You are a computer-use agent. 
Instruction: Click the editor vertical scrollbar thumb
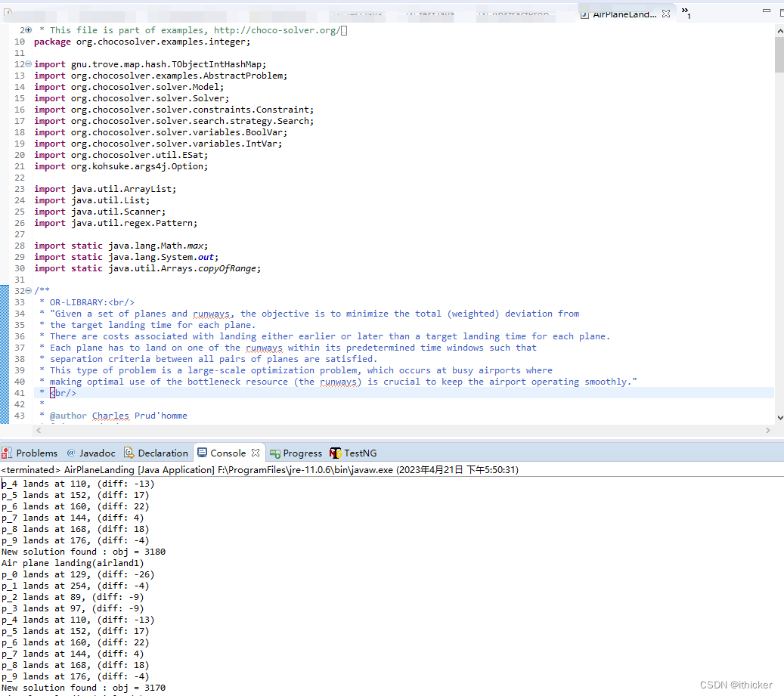[779, 55]
